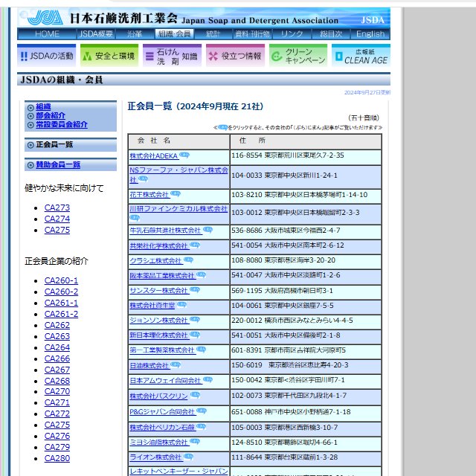
Task: Open CA280 link
Action: pos(57,458)
